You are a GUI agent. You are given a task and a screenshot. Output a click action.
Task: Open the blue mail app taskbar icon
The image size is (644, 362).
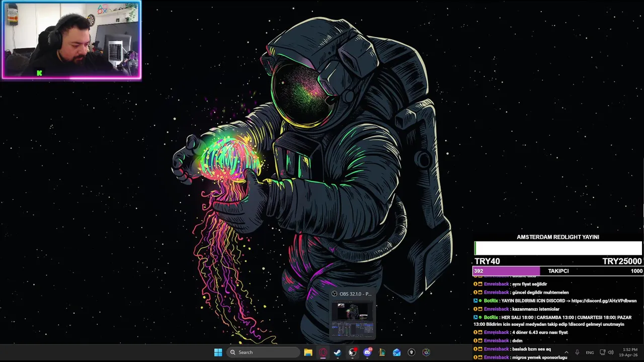coord(396,352)
